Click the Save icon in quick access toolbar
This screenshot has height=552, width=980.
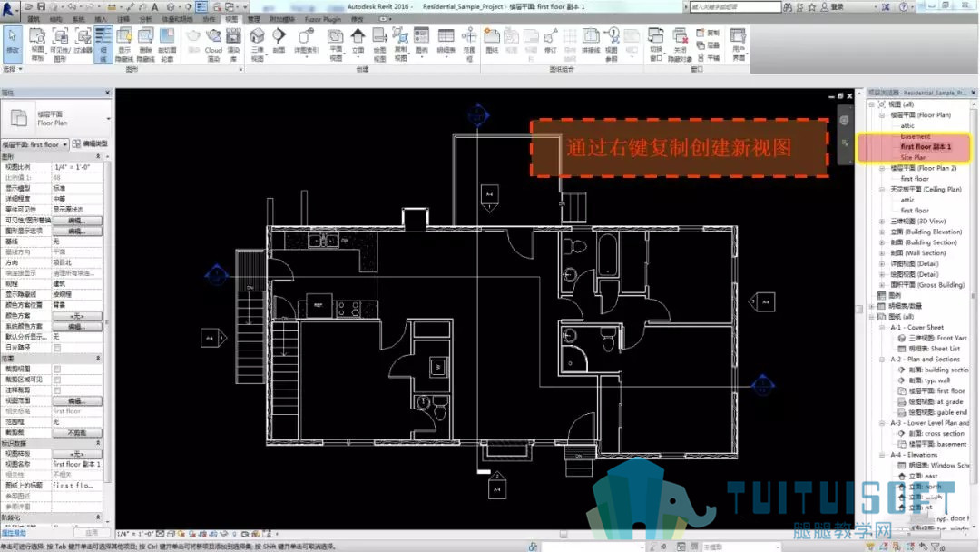pyautogui.click(x=41, y=6)
